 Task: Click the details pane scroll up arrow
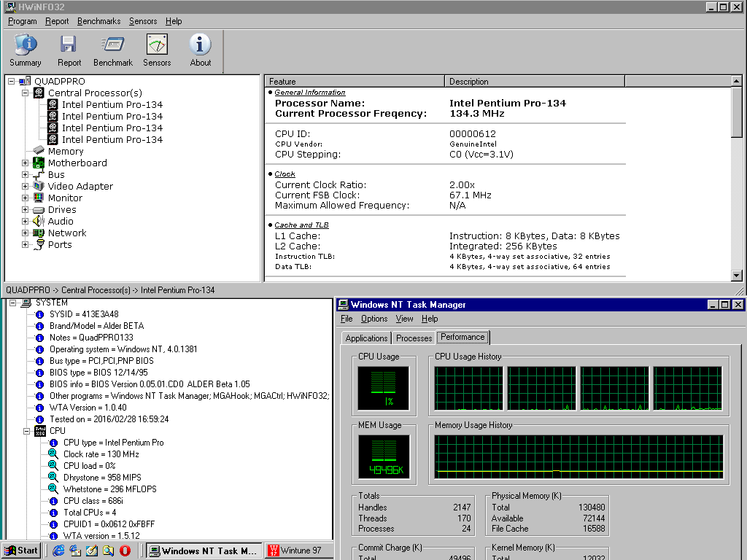click(737, 81)
